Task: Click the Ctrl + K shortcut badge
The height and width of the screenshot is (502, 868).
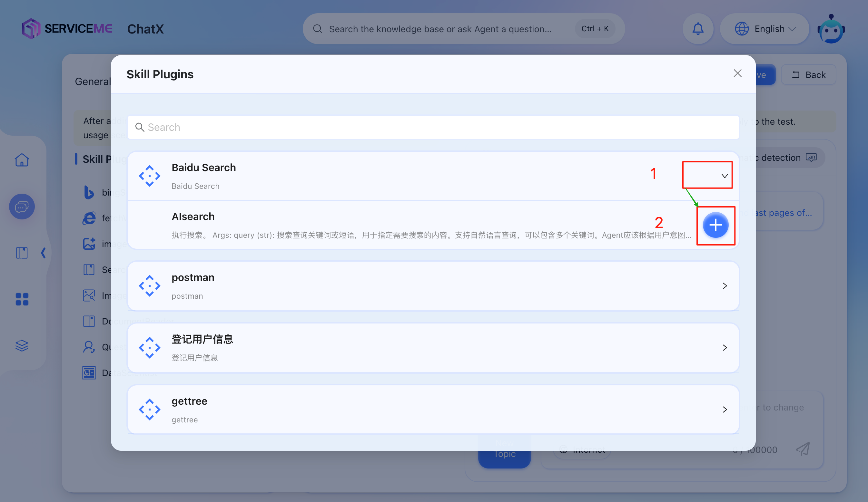Action: coord(595,29)
